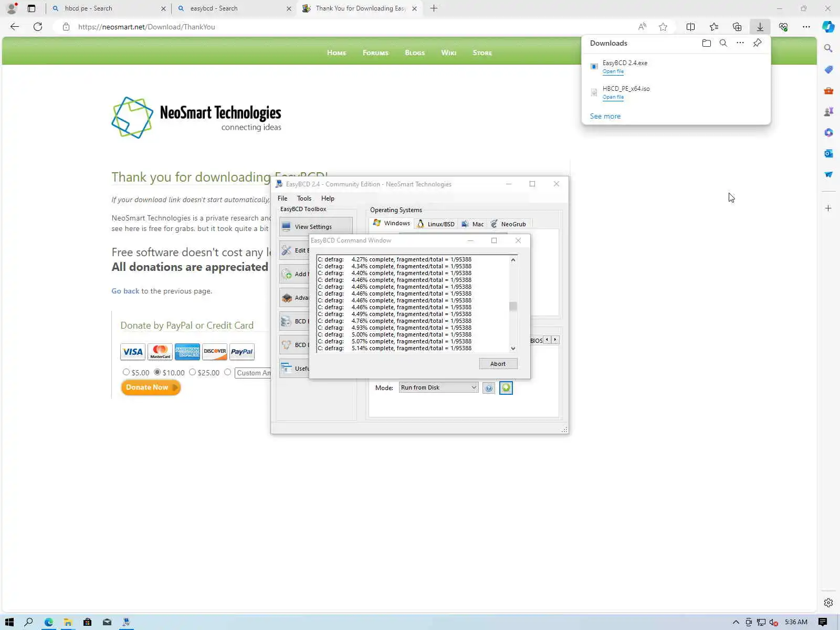Open Collections icon in toolbar
840x630 pixels.
[737, 27]
